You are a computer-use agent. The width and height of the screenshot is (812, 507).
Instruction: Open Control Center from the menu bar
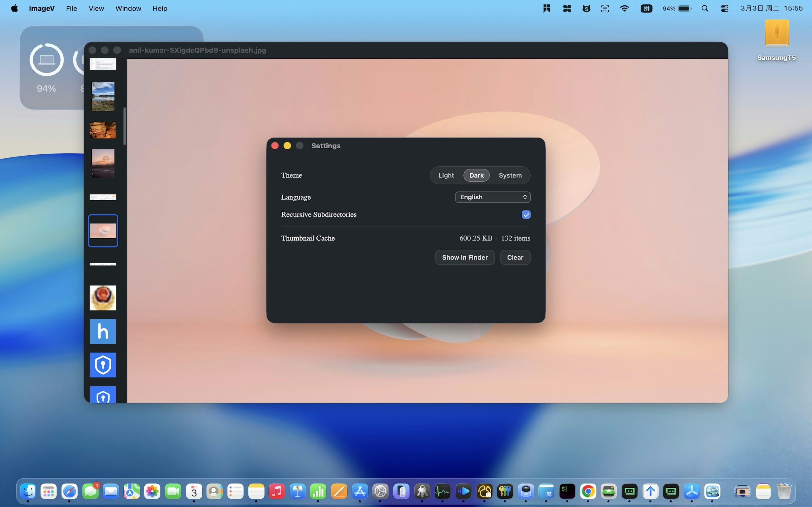click(724, 8)
